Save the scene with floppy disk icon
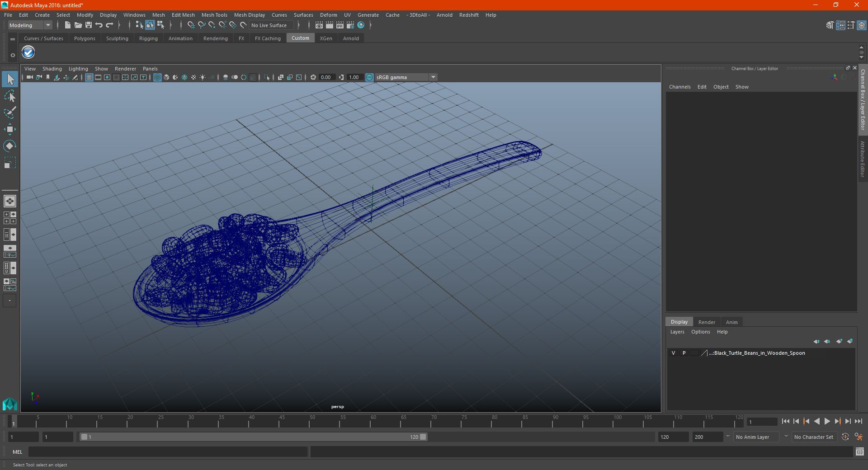This screenshot has height=470, width=868. tap(89, 25)
